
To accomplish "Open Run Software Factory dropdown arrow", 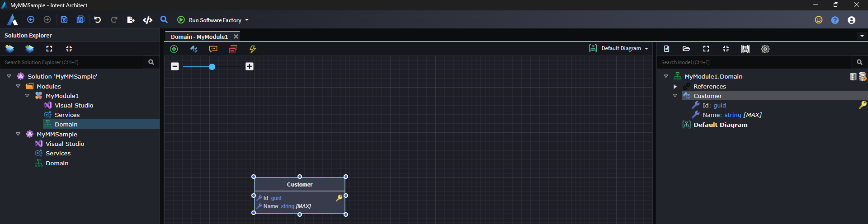I will coord(247,20).
